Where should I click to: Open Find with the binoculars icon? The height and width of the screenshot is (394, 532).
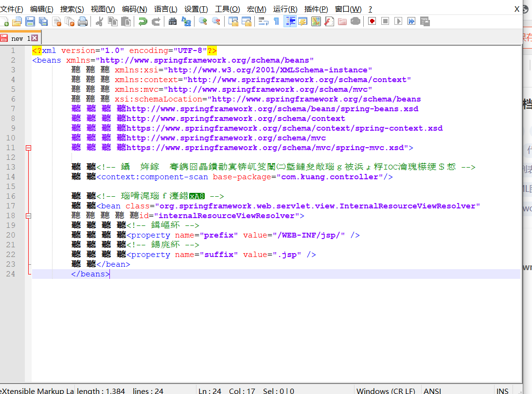tap(173, 22)
